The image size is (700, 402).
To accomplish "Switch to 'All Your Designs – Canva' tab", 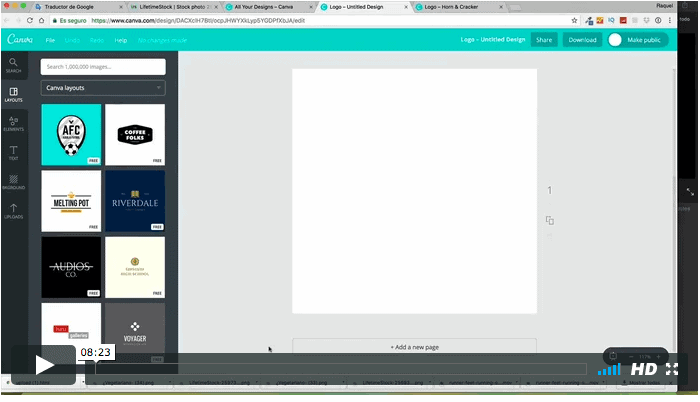I will coord(269,7).
